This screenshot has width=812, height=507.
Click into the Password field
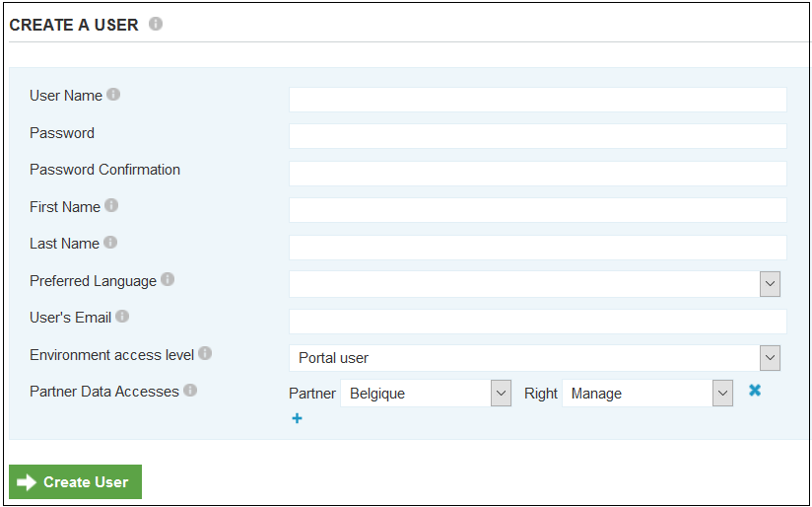click(537, 136)
